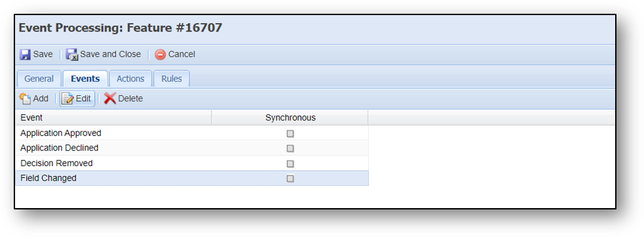
Task: Click the Save floppy disk icon
Action: (x=25, y=54)
